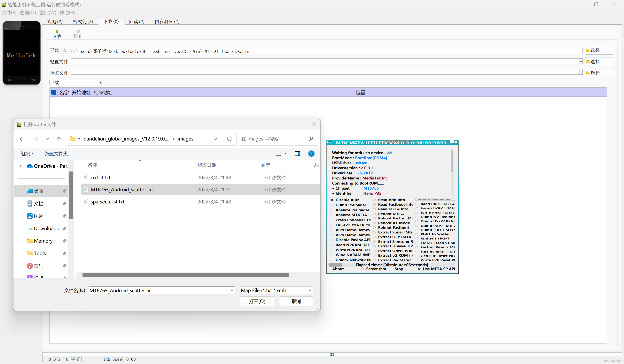Expand the 配置文件 combo box arrow
624x364 pixels.
(581, 62)
